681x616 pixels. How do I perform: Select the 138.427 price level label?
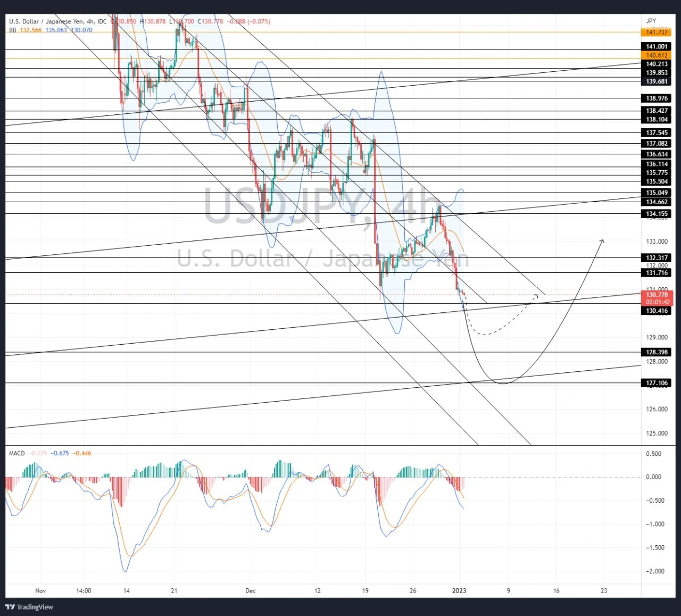(x=657, y=111)
